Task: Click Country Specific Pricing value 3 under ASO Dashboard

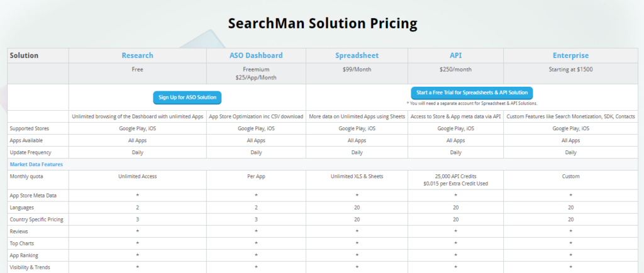Action: 256,220
